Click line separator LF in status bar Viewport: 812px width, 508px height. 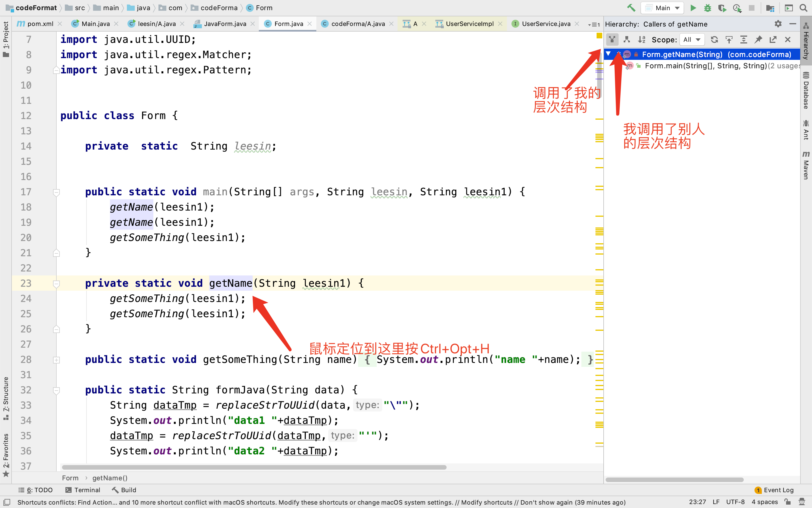click(716, 502)
